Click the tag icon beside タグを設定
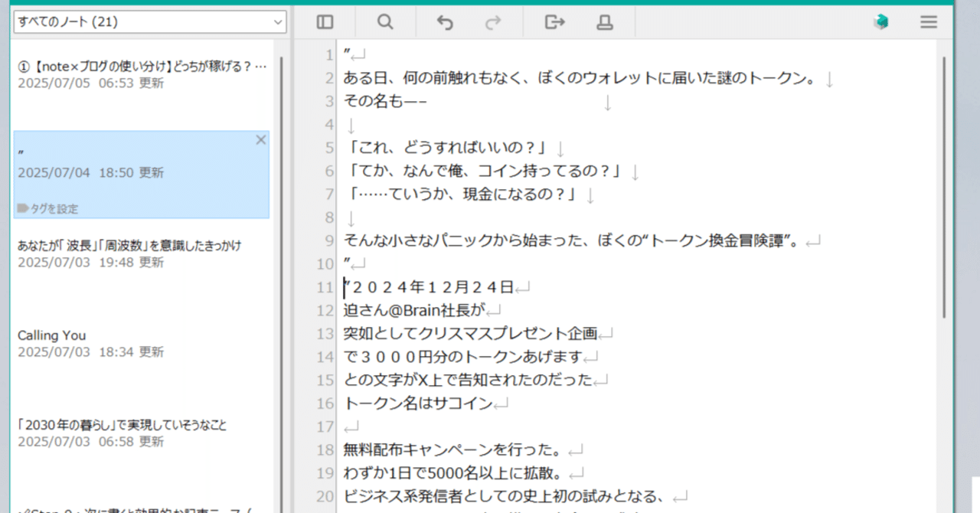980x513 pixels. click(x=23, y=208)
